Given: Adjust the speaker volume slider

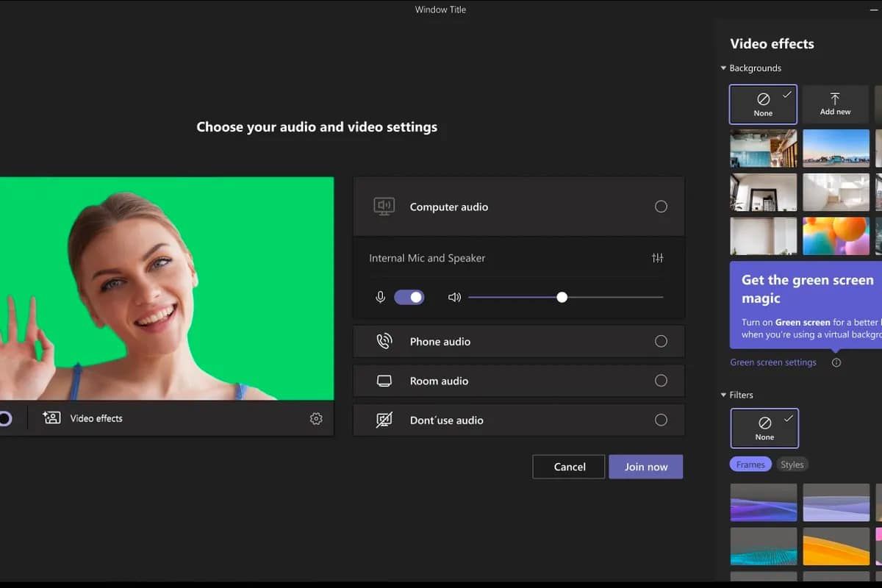Looking at the screenshot, I should tap(562, 297).
